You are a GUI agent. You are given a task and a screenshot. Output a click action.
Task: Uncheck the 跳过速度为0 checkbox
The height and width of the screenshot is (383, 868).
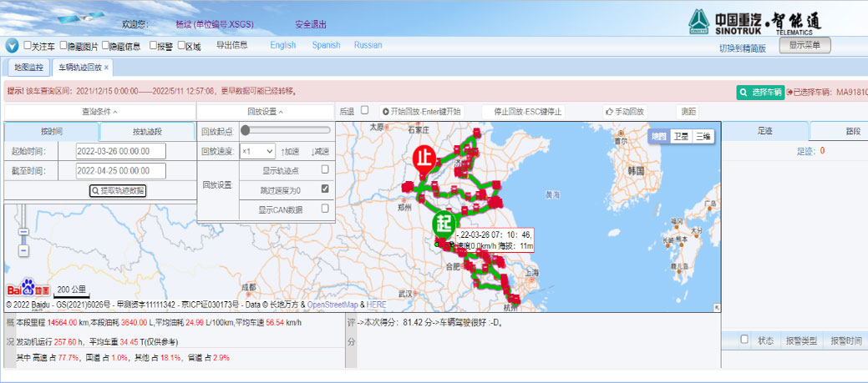[x=325, y=189]
